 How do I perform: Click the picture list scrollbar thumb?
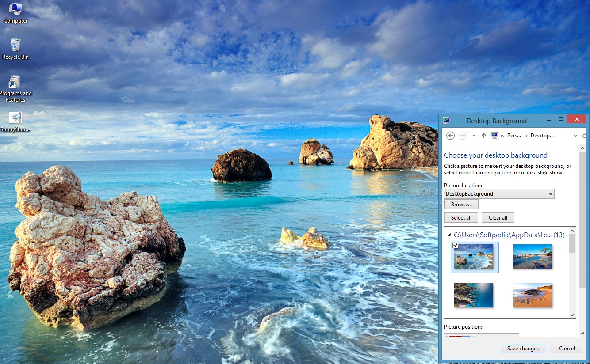coord(572,244)
